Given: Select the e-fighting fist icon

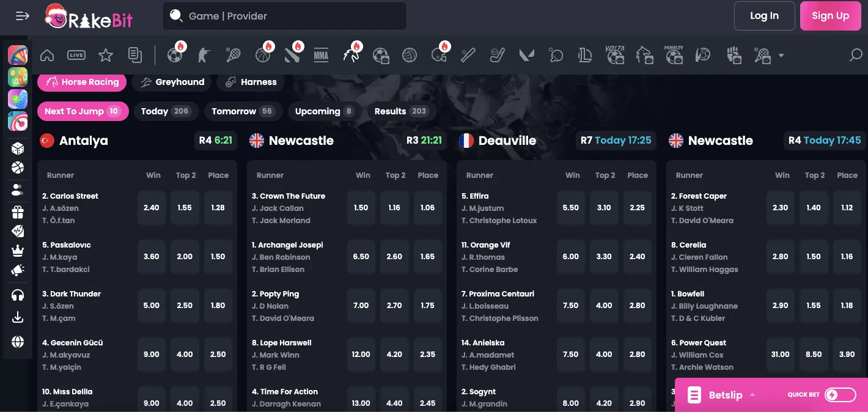Looking at the screenshot, I should tap(734, 56).
